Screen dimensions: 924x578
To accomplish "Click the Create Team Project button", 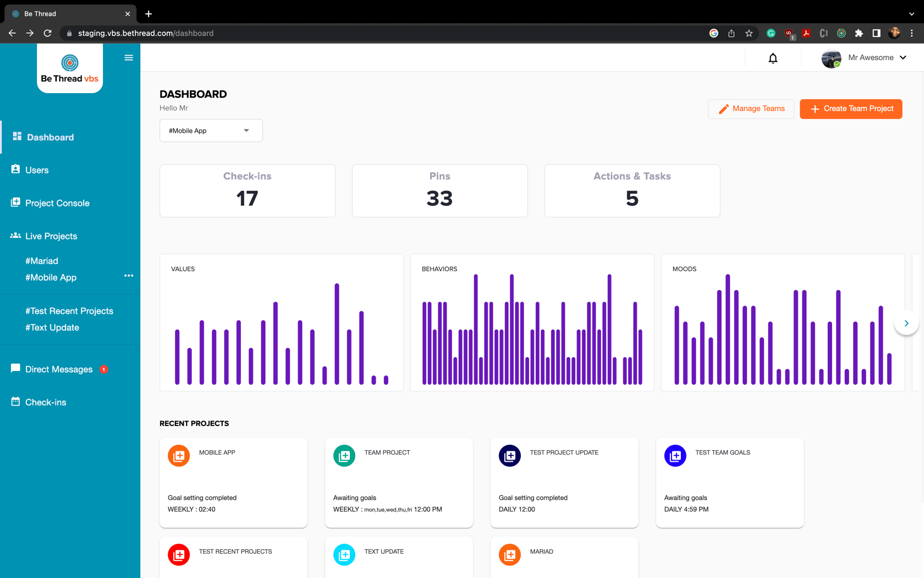I will point(851,109).
